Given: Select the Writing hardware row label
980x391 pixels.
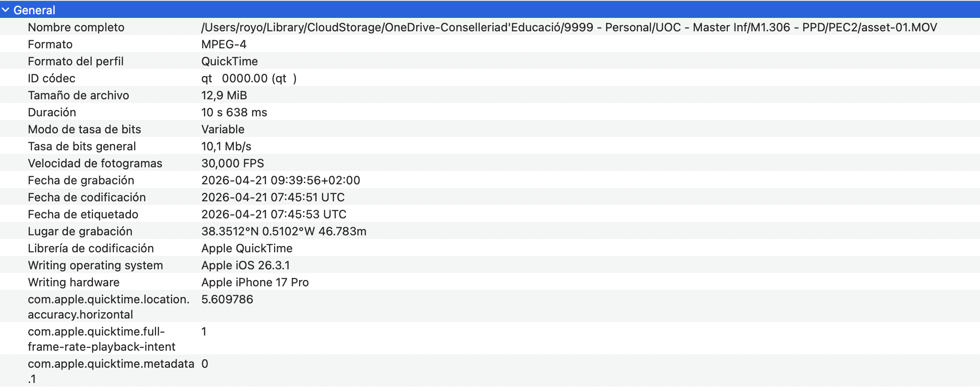Looking at the screenshot, I should 74,282.
